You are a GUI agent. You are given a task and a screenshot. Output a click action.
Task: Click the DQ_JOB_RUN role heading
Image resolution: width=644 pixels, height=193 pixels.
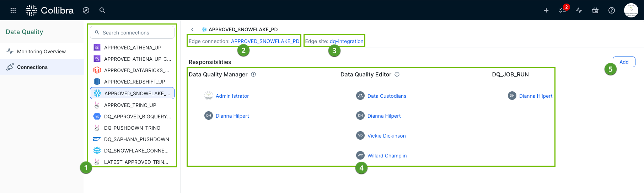(510, 74)
